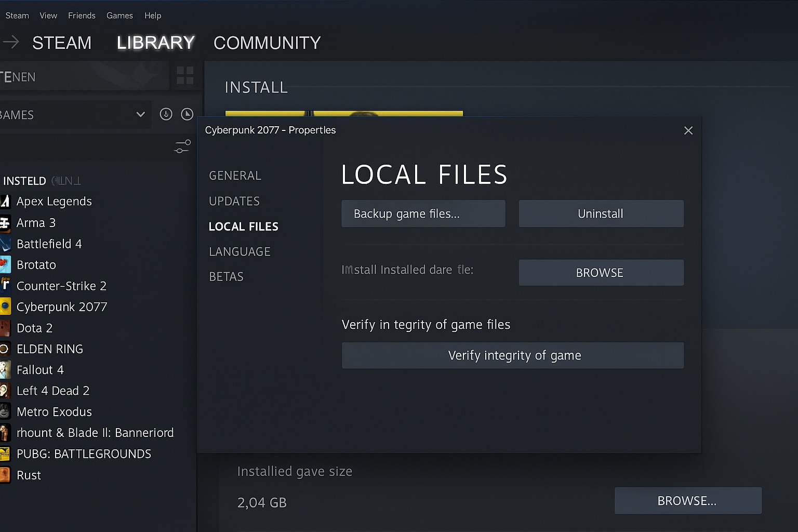Click the Arma 3 game icon
Screen dimensions: 798x532
click(5, 223)
